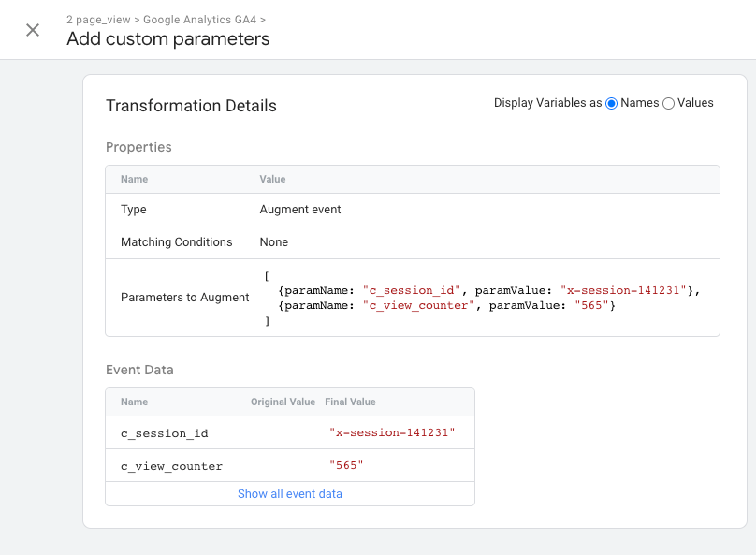Screen dimensions: 756x555
Task: Select the Names radio button
Action: click(612, 104)
